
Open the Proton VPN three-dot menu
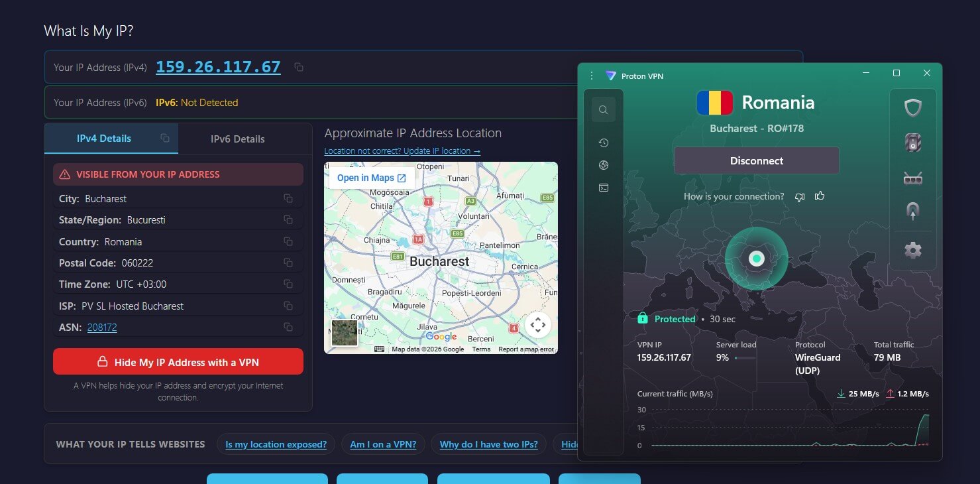click(x=592, y=76)
